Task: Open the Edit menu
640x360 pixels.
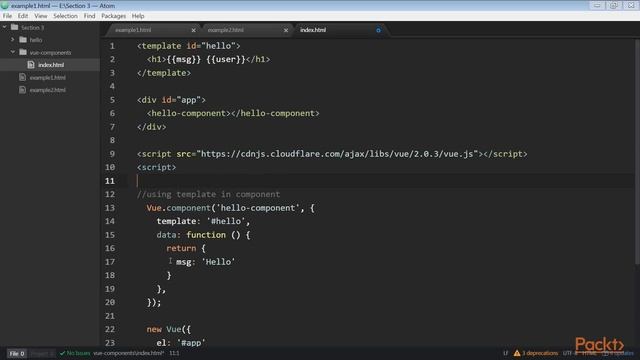Action: point(23,16)
